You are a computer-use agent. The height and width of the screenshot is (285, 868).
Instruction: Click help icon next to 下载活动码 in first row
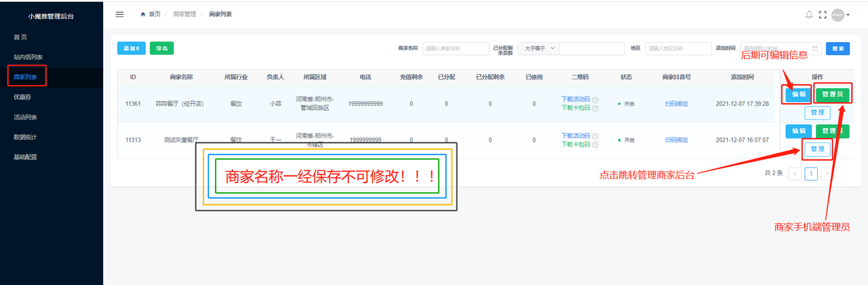(x=595, y=100)
